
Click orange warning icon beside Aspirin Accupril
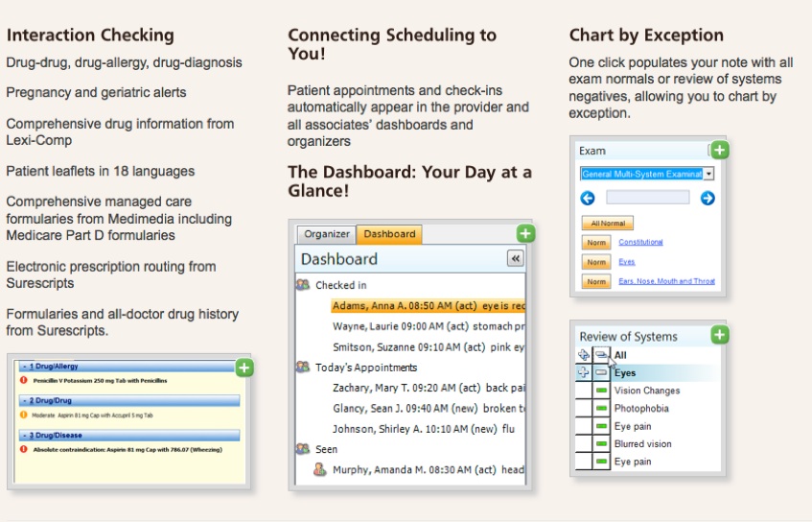pos(23,415)
